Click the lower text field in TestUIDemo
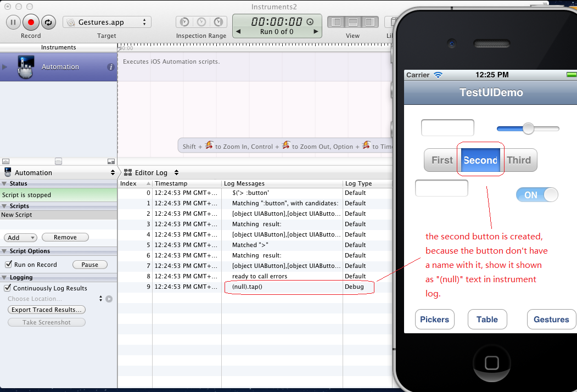Image resolution: width=577 pixels, height=392 pixels. coord(441,188)
